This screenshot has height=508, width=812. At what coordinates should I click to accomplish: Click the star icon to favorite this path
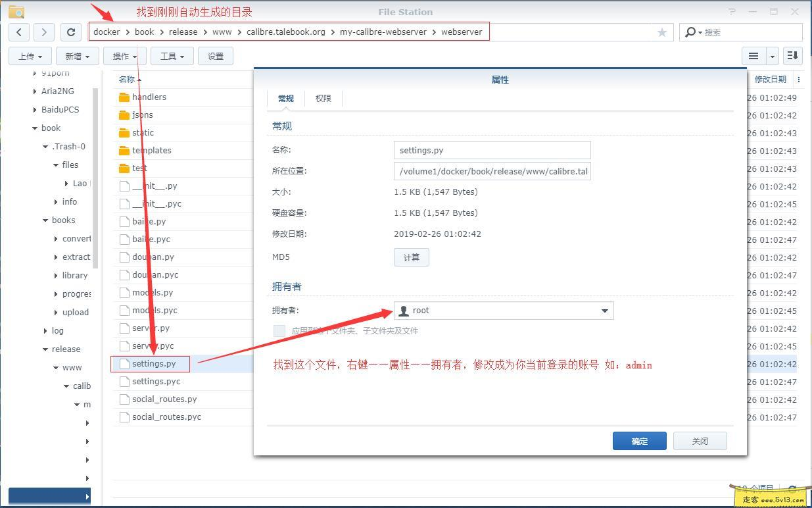(661, 32)
